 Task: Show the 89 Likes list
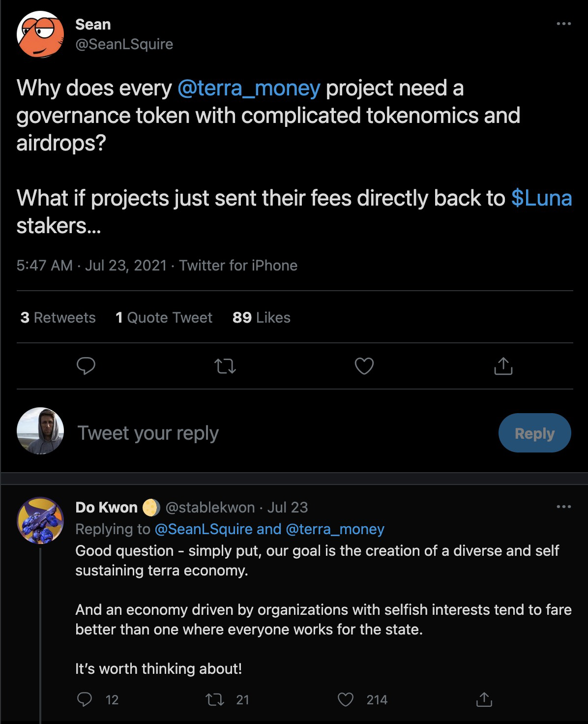point(261,318)
